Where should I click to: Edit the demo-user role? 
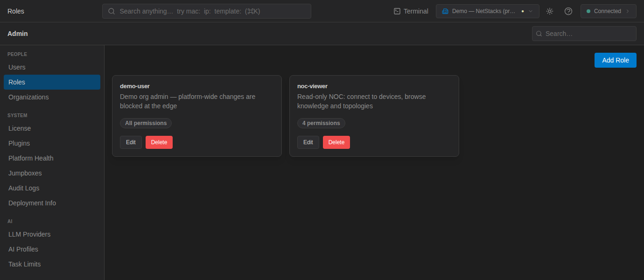131,142
